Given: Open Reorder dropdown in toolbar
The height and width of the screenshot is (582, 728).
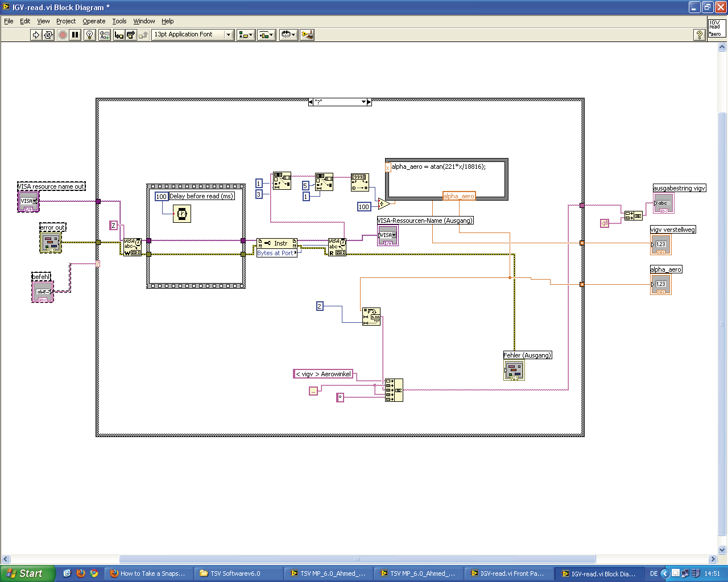Looking at the screenshot, I should (288, 35).
